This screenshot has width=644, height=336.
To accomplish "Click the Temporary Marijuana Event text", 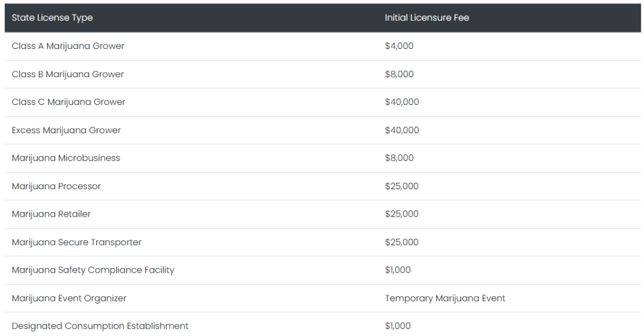I will click(x=445, y=298).
